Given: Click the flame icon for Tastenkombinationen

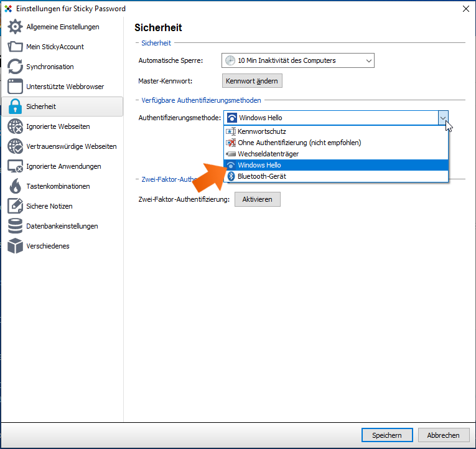Looking at the screenshot, I should 15,186.
